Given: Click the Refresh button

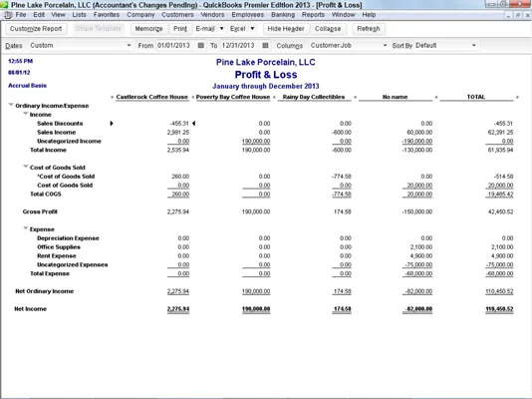Looking at the screenshot, I should click(x=369, y=29).
